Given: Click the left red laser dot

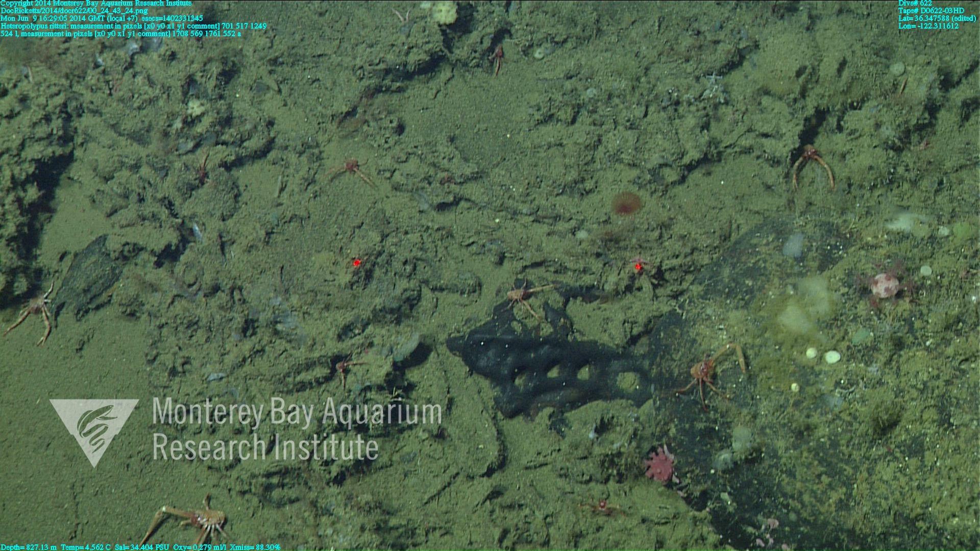Looking at the screenshot, I should pyautogui.click(x=357, y=263).
